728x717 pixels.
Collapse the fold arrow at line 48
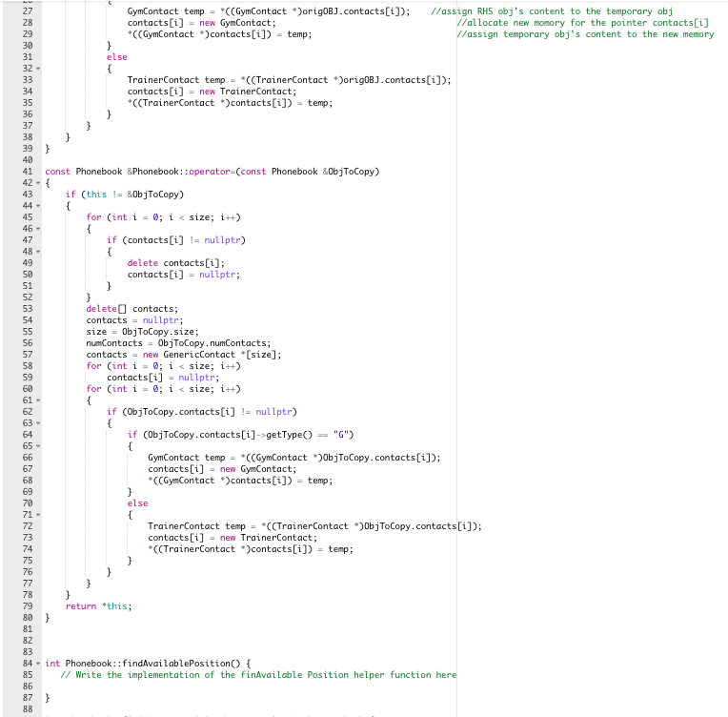pos(38,252)
